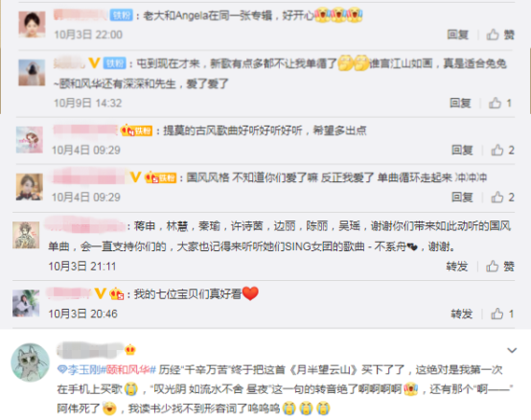531x420 pixels.
Task: Click the orange V verified badge at 14:32
Action: [x=94, y=62]
